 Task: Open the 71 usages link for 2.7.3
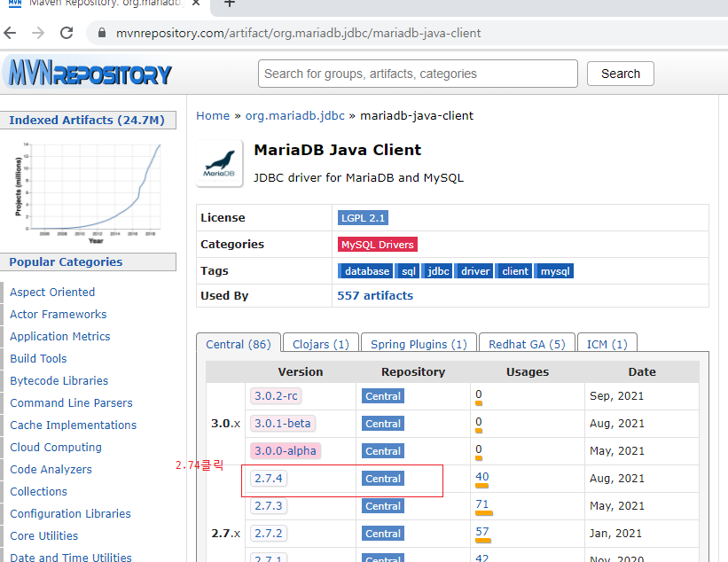481,504
